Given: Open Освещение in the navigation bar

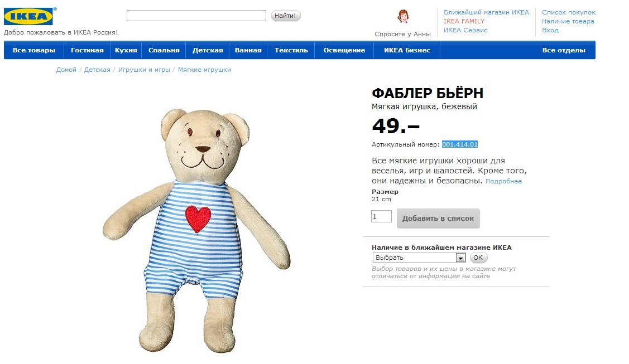Looking at the screenshot, I should point(344,50).
